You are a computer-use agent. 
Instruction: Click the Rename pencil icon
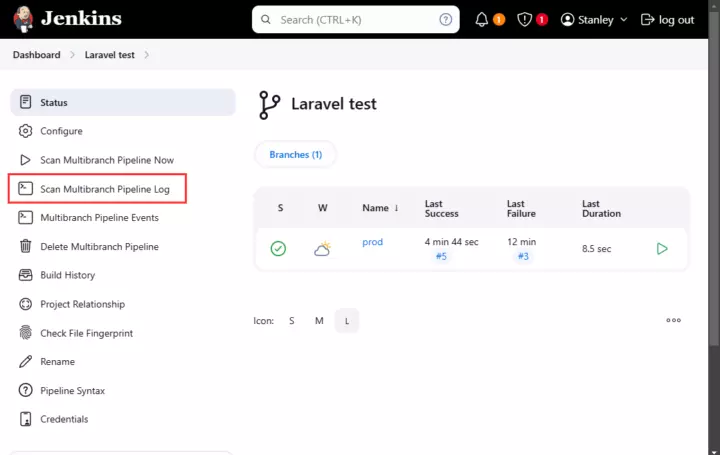tap(26, 361)
